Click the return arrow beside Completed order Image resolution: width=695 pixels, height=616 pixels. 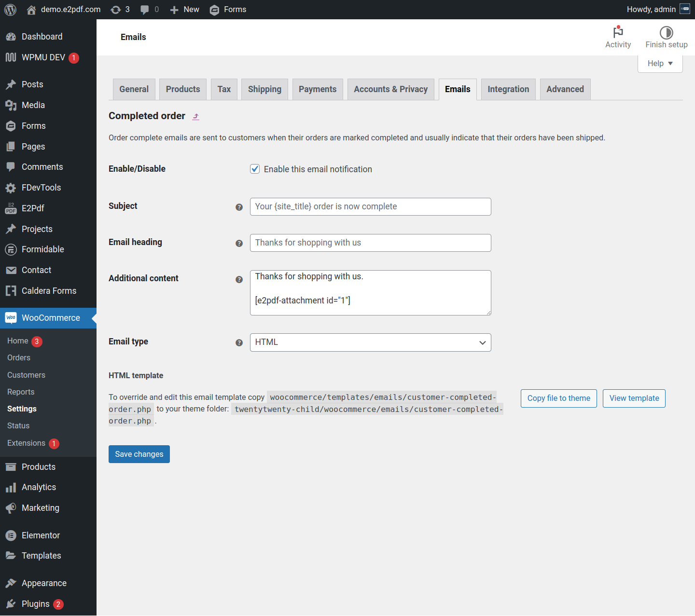[x=196, y=116]
